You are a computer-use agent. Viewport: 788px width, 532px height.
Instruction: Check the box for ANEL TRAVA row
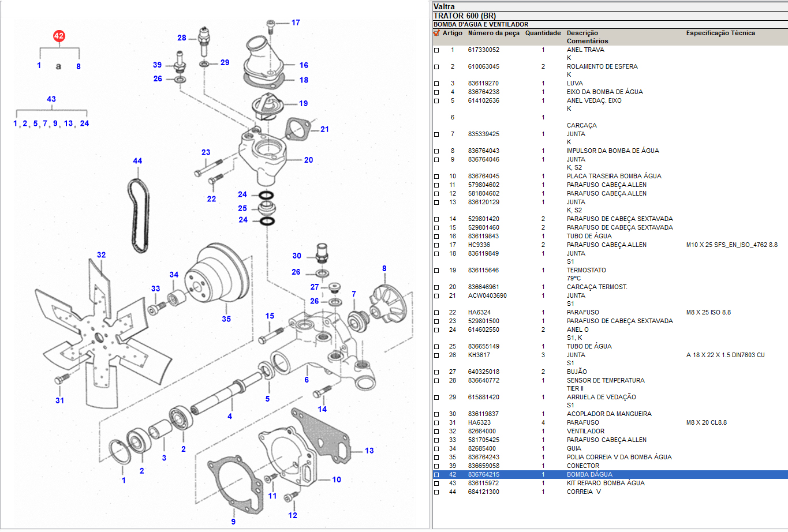(x=436, y=50)
